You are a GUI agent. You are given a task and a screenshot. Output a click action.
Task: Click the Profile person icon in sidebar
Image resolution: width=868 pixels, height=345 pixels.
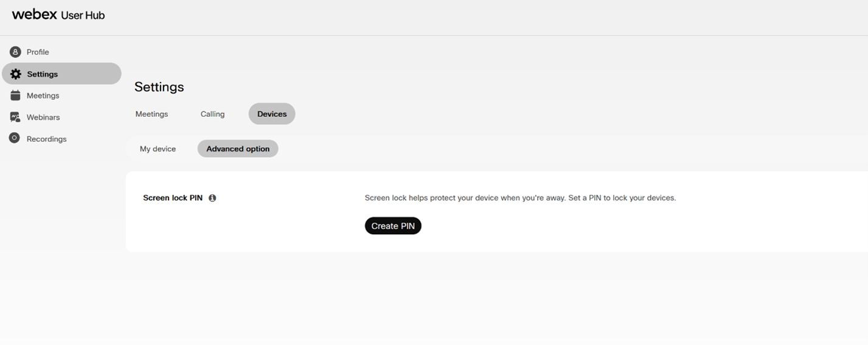[15, 52]
